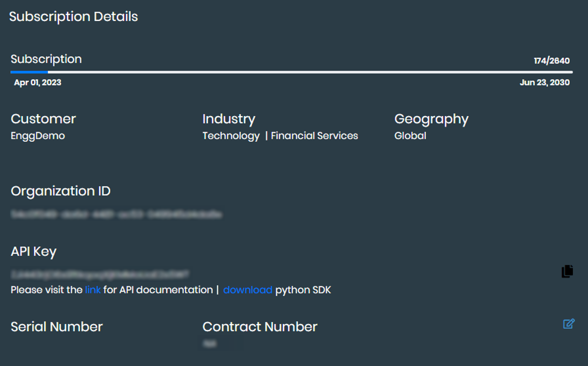Select the Apr 01, 2023 start date

37,82
